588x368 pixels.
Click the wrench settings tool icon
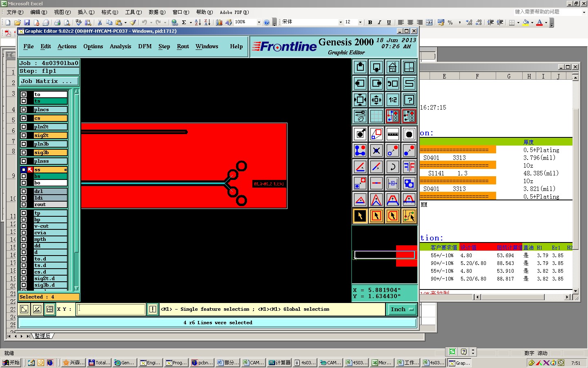pyautogui.click(x=360, y=116)
